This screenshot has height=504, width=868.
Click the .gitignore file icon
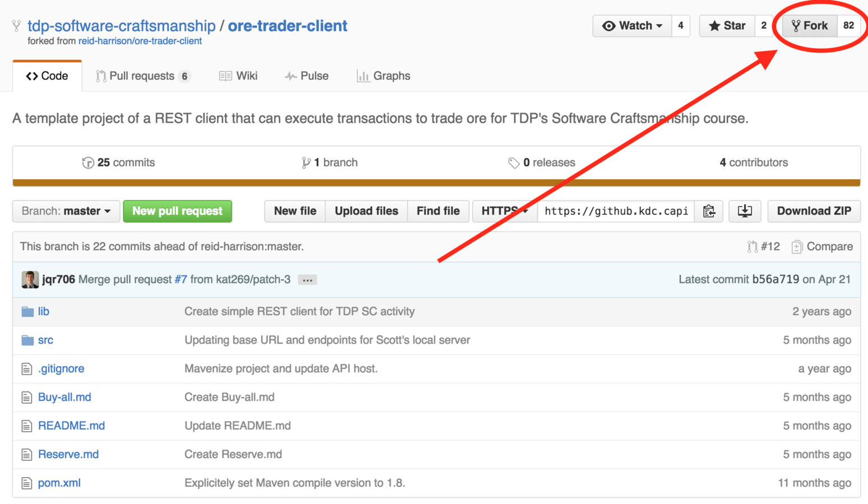click(26, 368)
